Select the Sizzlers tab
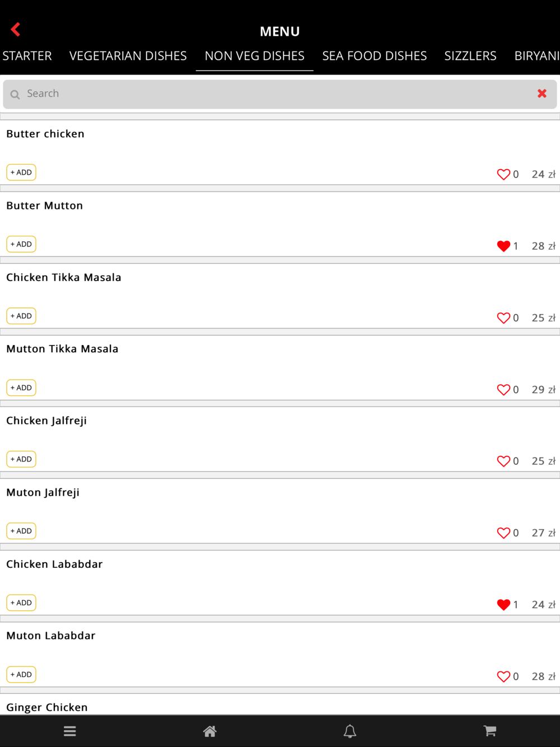Image resolution: width=560 pixels, height=747 pixels. (470, 56)
